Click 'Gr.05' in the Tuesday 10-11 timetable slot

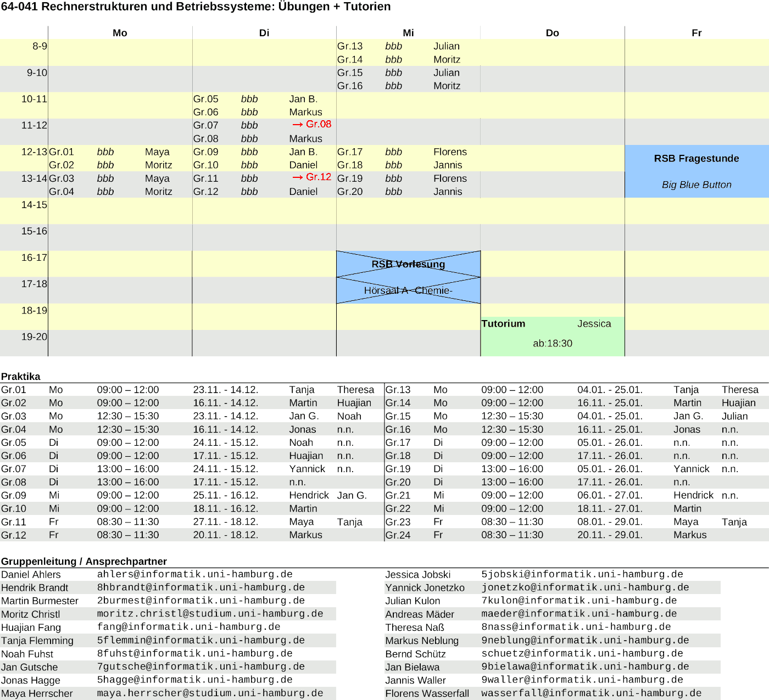tap(205, 99)
